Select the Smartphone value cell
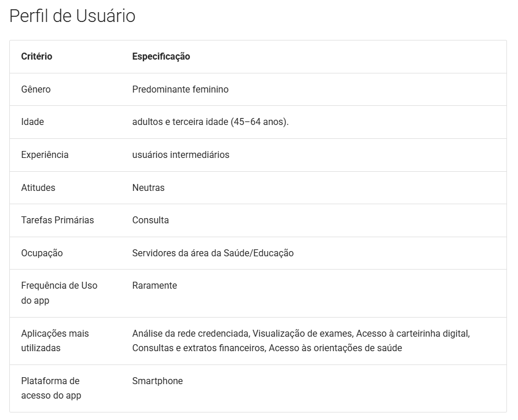The height and width of the screenshot is (420, 518). tap(157, 381)
